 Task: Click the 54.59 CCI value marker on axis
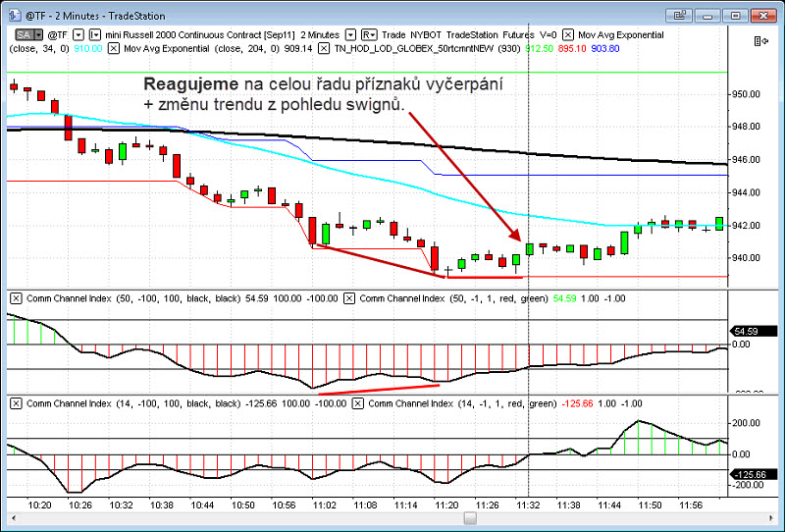click(754, 331)
